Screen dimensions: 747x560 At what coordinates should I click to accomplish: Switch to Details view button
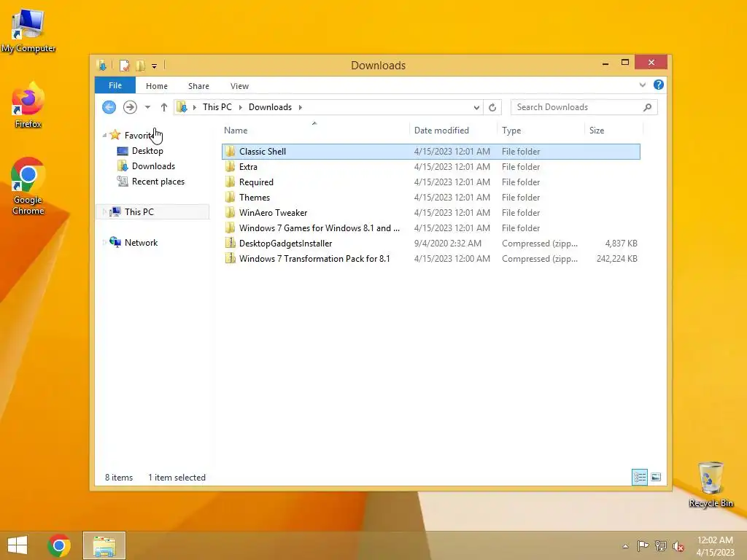coord(639,477)
